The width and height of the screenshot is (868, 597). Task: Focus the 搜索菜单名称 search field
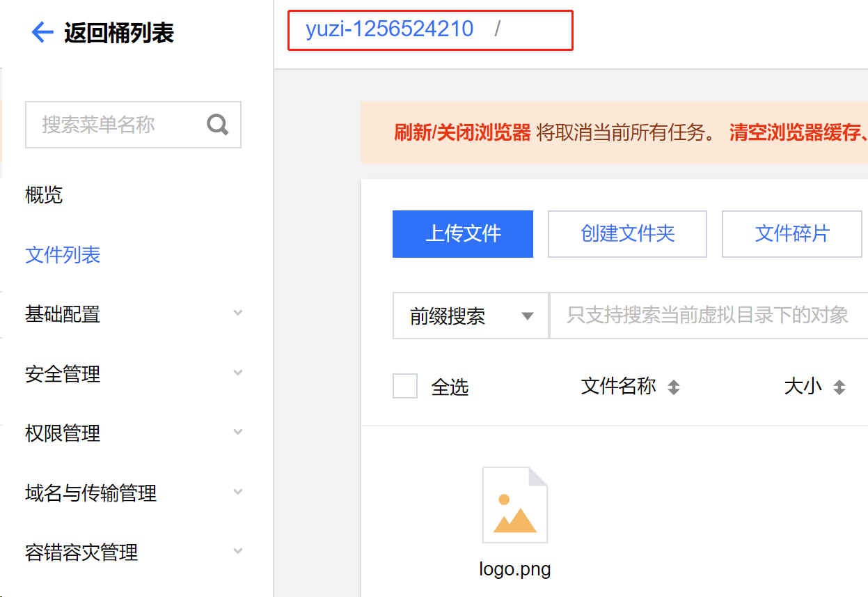[x=115, y=125]
